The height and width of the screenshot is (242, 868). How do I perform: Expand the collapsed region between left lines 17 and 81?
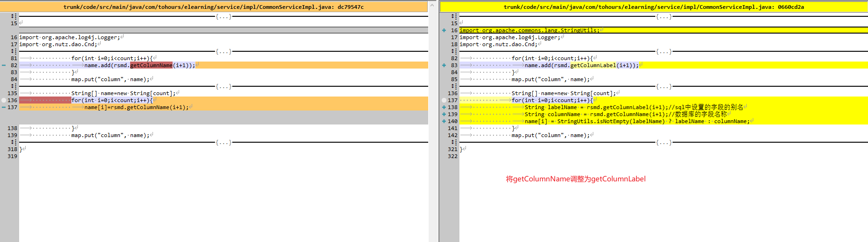pos(223,51)
